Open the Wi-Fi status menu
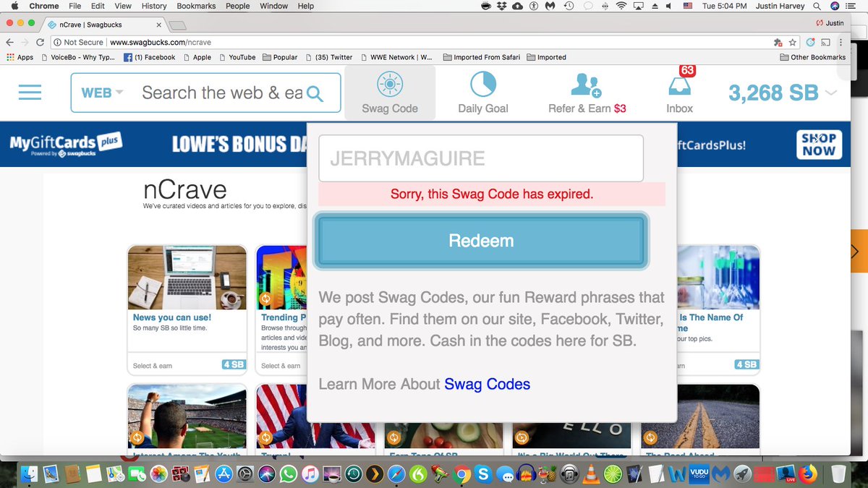Viewport: 868px width, 488px height. (x=621, y=6)
